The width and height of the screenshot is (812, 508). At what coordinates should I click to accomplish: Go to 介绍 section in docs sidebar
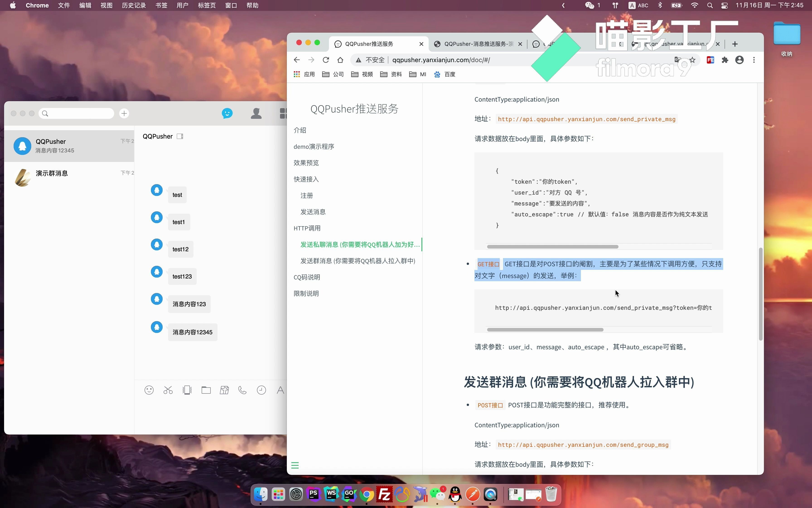coord(300,130)
